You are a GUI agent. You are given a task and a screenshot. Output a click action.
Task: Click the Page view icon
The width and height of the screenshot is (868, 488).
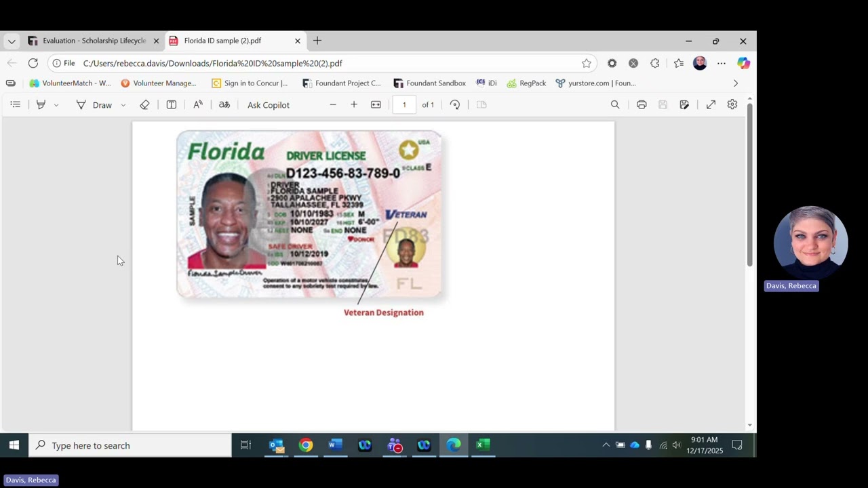(x=481, y=104)
